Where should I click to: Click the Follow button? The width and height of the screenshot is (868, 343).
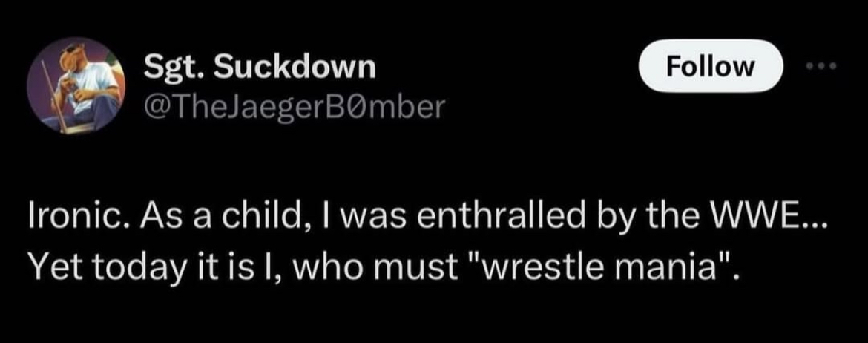pyautogui.click(x=711, y=65)
